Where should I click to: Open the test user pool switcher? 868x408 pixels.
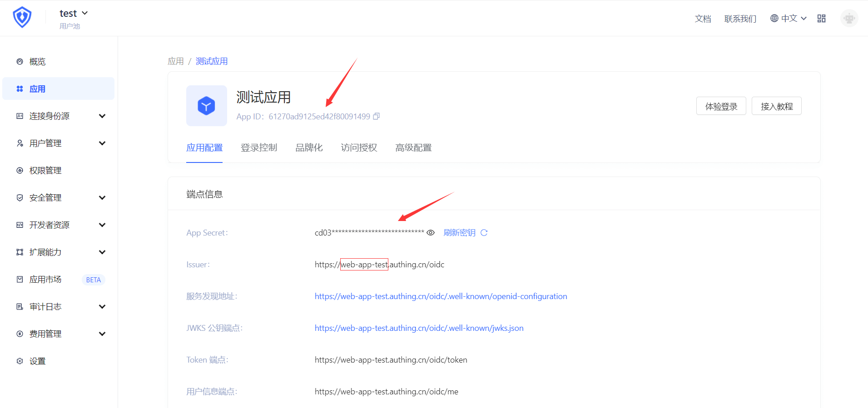coord(74,14)
